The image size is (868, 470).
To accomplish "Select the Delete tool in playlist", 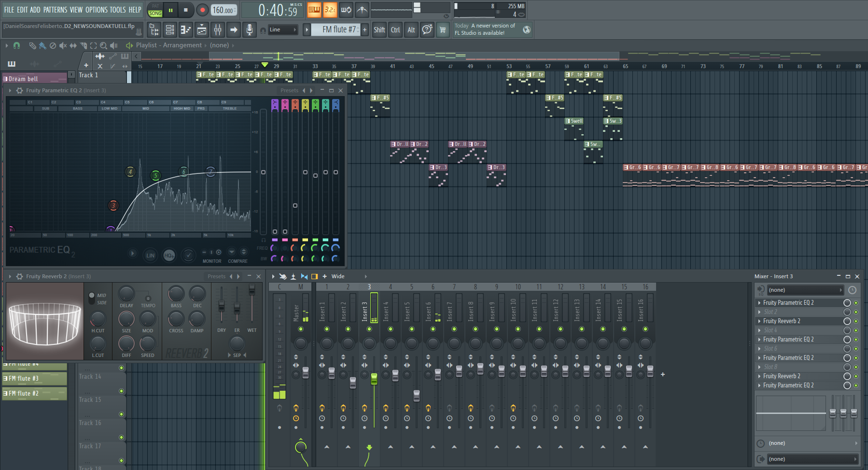I will click(53, 45).
